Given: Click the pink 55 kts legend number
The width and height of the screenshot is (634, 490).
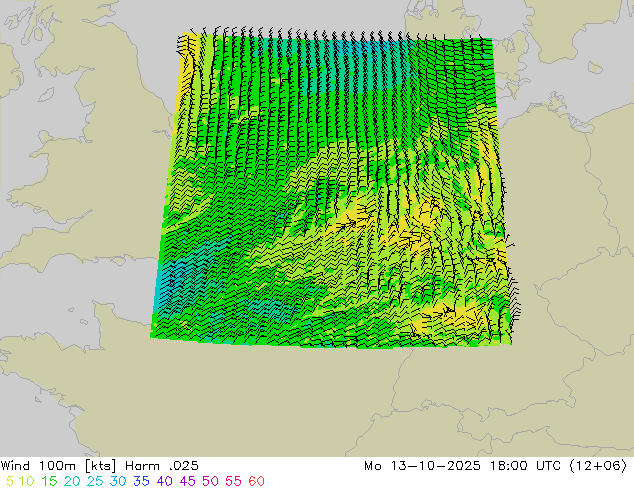Looking at the screenshot, I should (x=233, y=481).
